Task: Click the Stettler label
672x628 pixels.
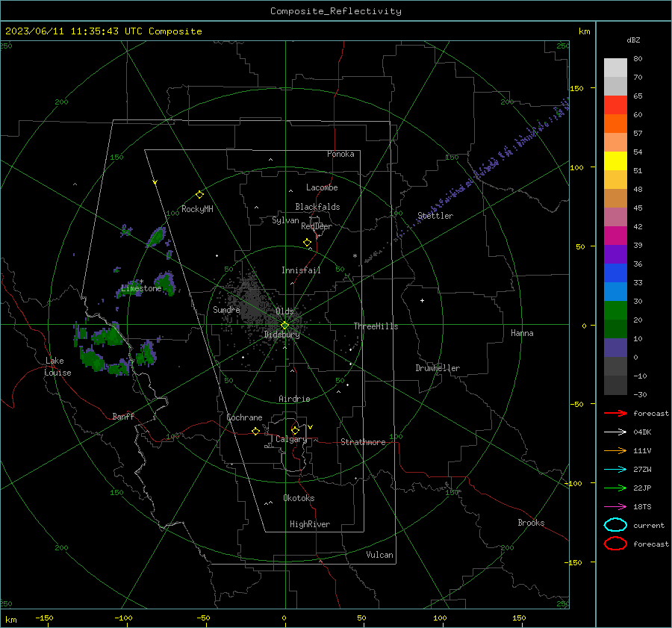Action: coord(435,216)
